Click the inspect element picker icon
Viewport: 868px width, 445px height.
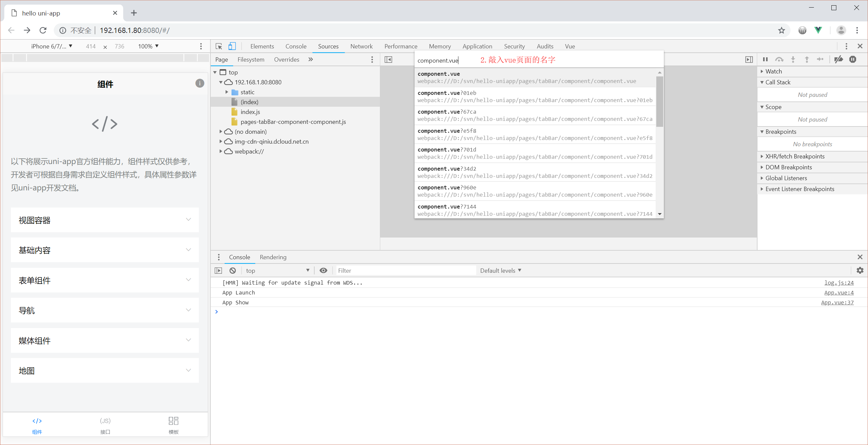(x=219, y=46)
